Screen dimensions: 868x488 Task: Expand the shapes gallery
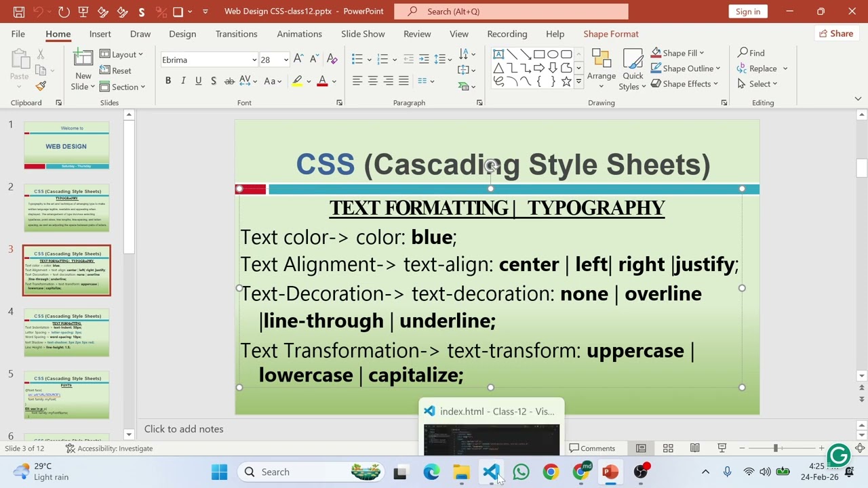(578, 81)
